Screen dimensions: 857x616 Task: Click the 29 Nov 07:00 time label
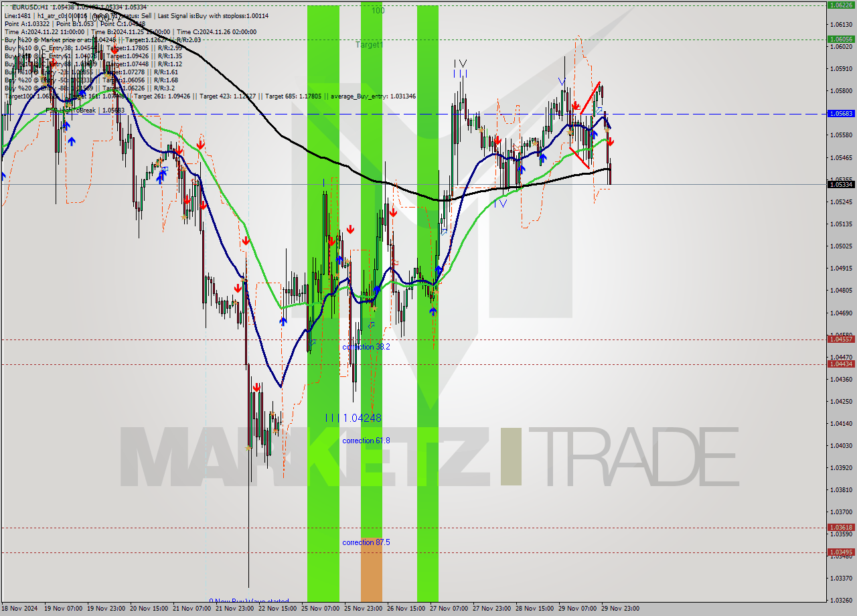tap(577, 609)
